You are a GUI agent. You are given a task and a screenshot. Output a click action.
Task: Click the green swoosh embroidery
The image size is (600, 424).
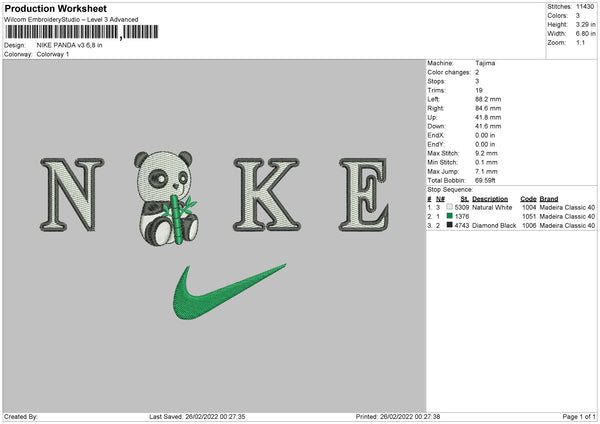tap(229, 292)
